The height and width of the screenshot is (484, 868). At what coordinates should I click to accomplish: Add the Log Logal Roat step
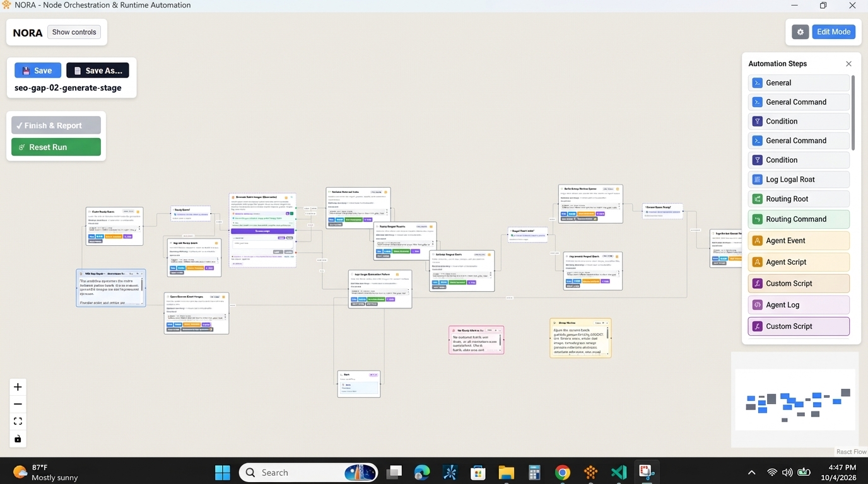pyautogui.click(x=799, y=180)
